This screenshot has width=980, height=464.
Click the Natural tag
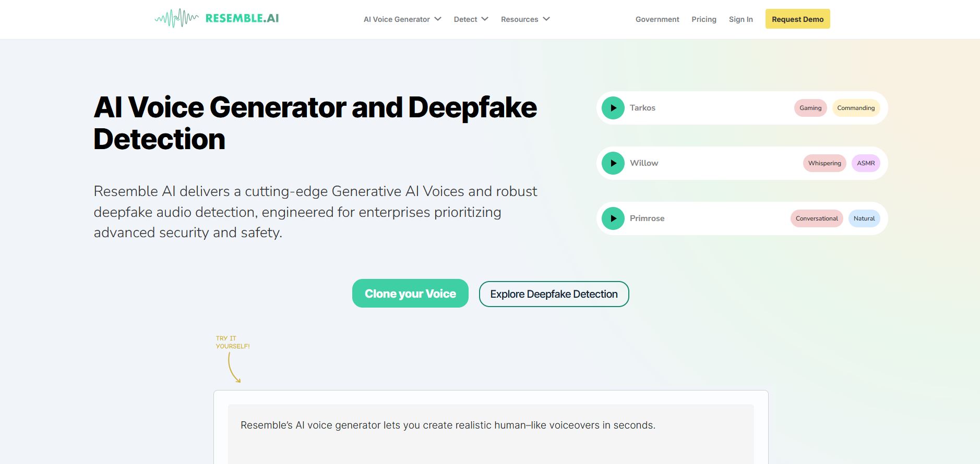click(864, 218)
